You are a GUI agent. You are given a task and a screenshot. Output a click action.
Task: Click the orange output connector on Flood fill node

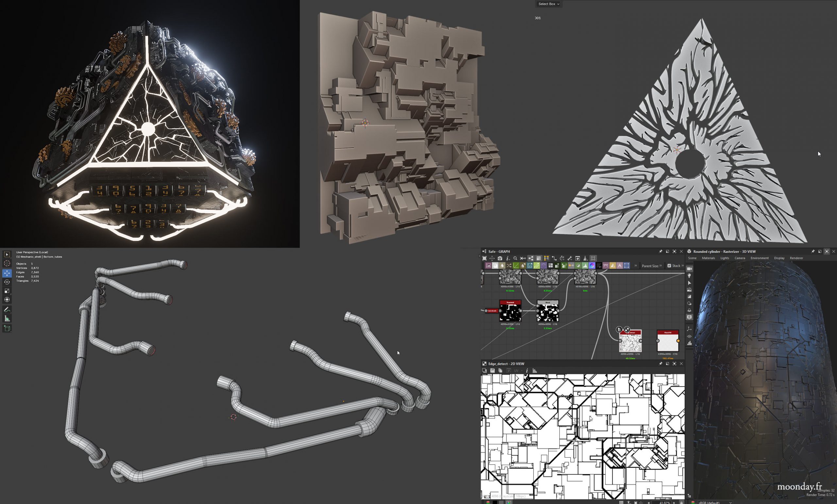click(678, 341)
